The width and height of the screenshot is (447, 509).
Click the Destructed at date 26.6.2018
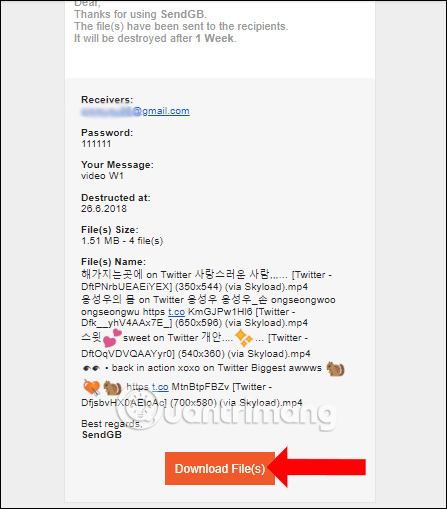click(x=104, y=209)
